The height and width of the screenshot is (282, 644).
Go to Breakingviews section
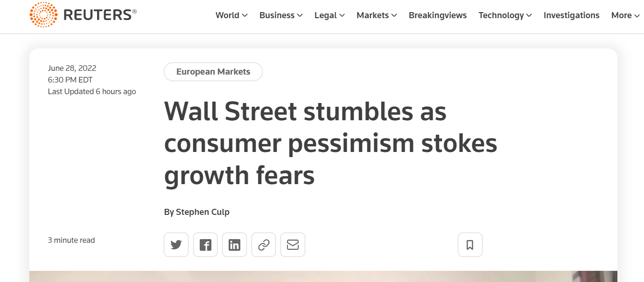[438, 15]
